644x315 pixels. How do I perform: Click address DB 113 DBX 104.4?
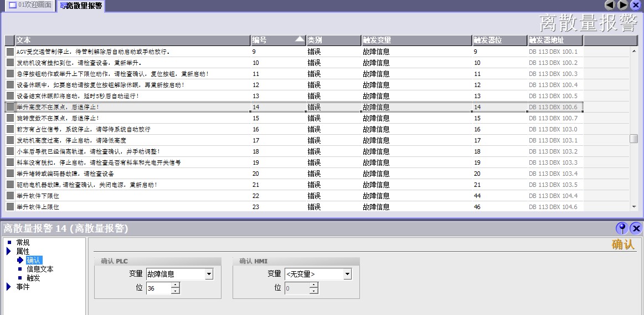(x=553, y=196)
